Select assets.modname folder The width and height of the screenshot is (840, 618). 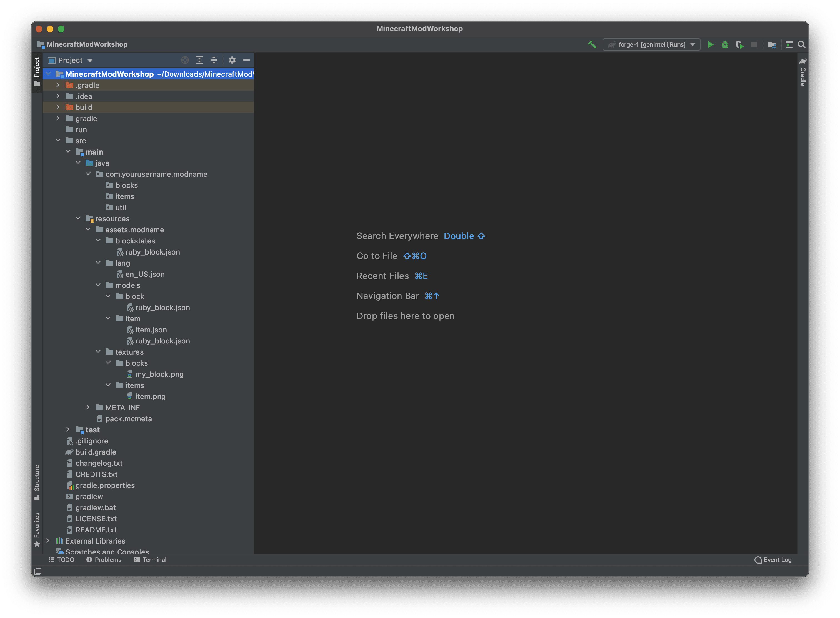tap(130, 230)
